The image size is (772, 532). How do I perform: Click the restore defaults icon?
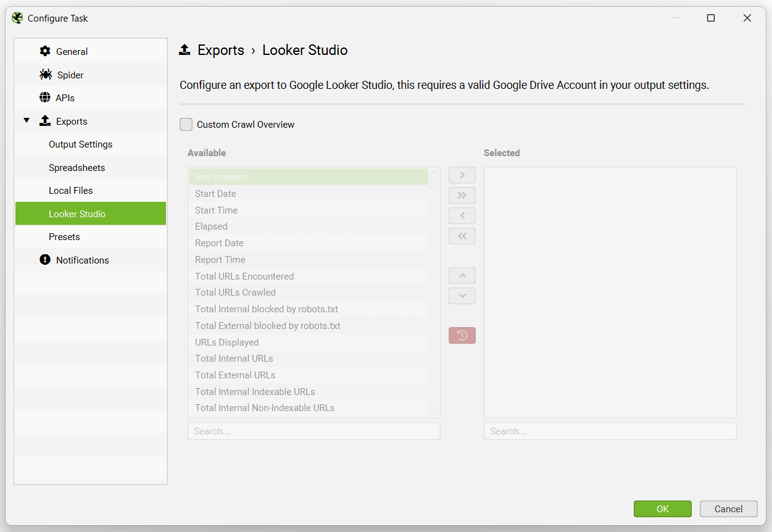(x=462, y=335)
